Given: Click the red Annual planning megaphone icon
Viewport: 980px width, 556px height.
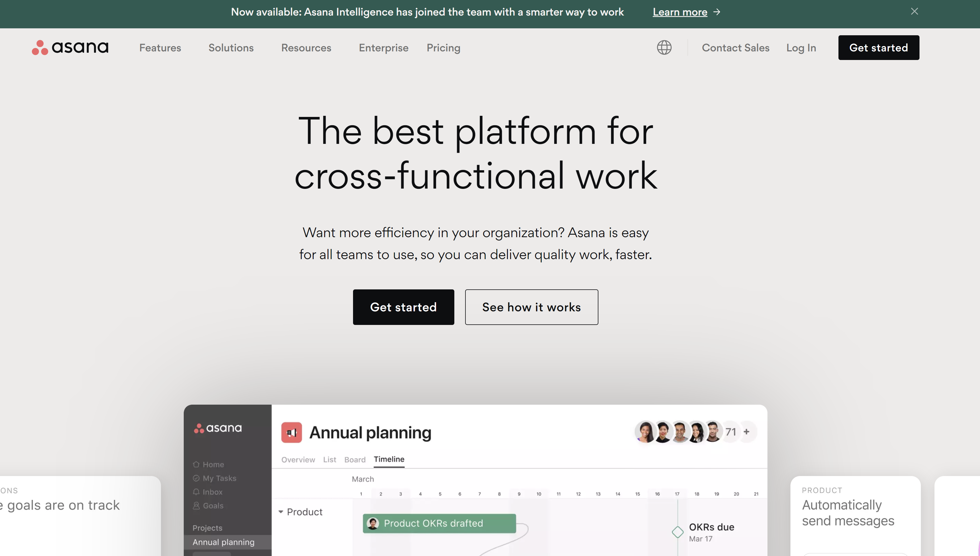Looking at the screenshot, I should tap(291, 432).
